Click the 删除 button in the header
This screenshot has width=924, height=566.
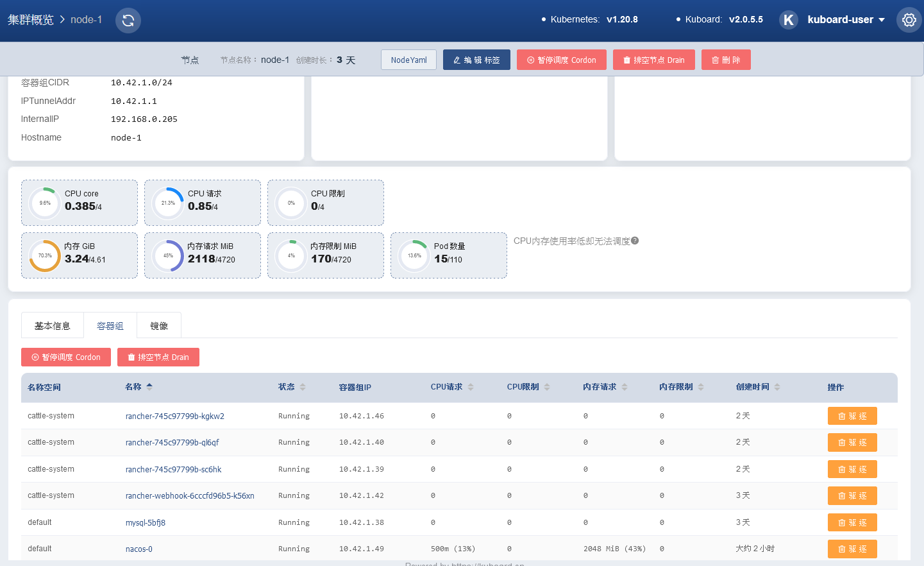point(726,60)
